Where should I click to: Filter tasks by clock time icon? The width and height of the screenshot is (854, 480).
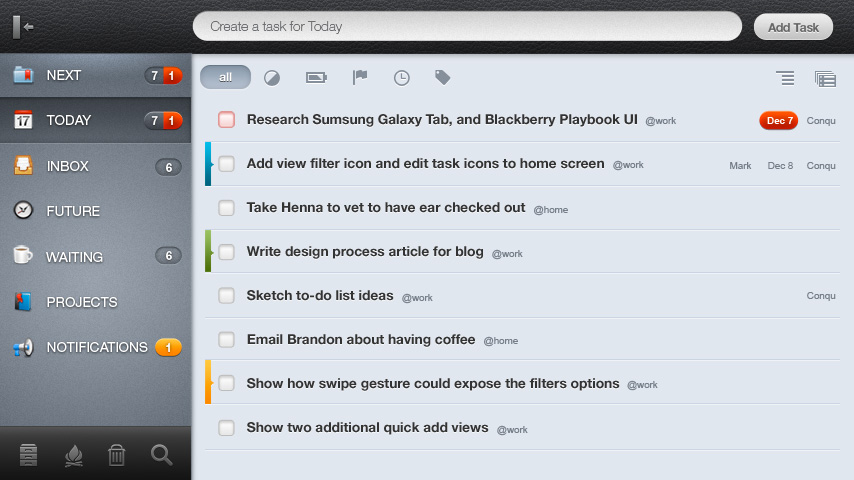pos(401,77)
